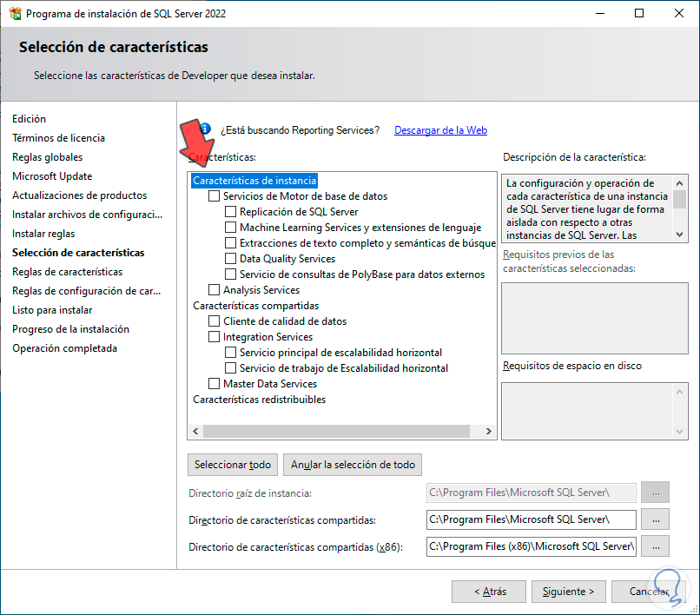
Task: Click Anular la selección de todo
Action: click(353, 465)
